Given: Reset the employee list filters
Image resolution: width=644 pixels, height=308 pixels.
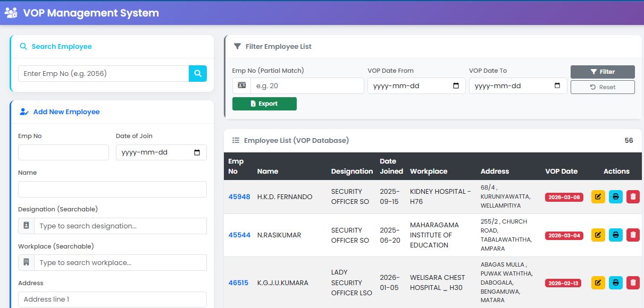Looking at the screenshot, I should [x=603, y=87].
